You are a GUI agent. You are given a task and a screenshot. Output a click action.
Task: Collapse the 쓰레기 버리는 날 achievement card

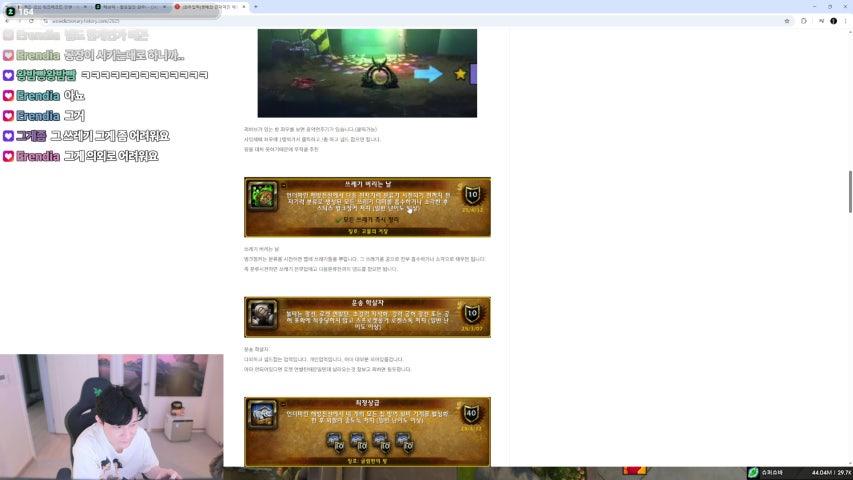pyautogui.click(x=283, y=186)
